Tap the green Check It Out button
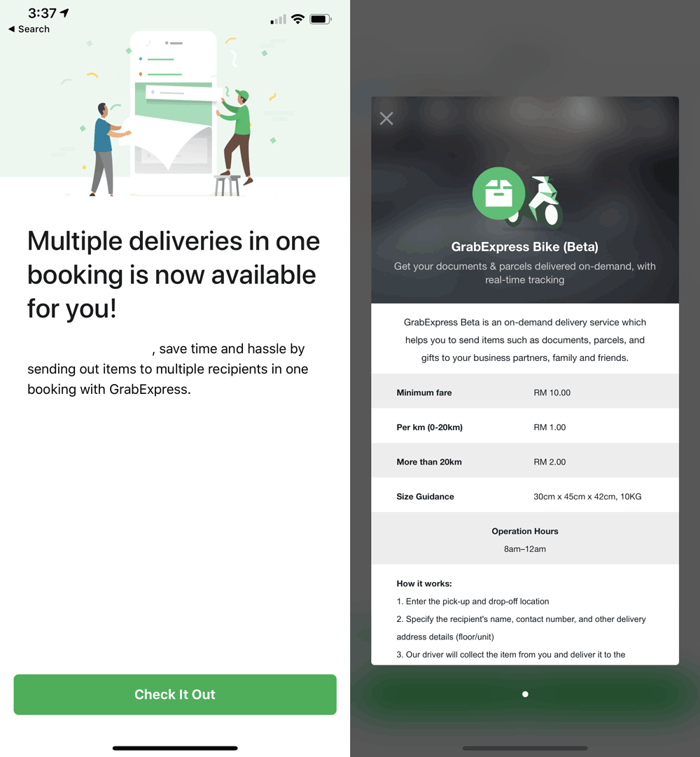This screenshot has width=700, height=757. 175,694
